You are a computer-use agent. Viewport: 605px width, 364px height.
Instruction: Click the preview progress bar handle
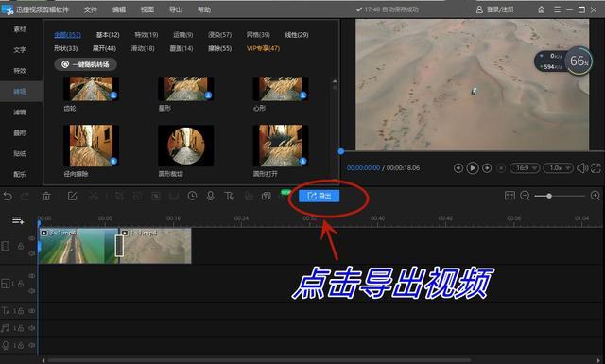341,151
